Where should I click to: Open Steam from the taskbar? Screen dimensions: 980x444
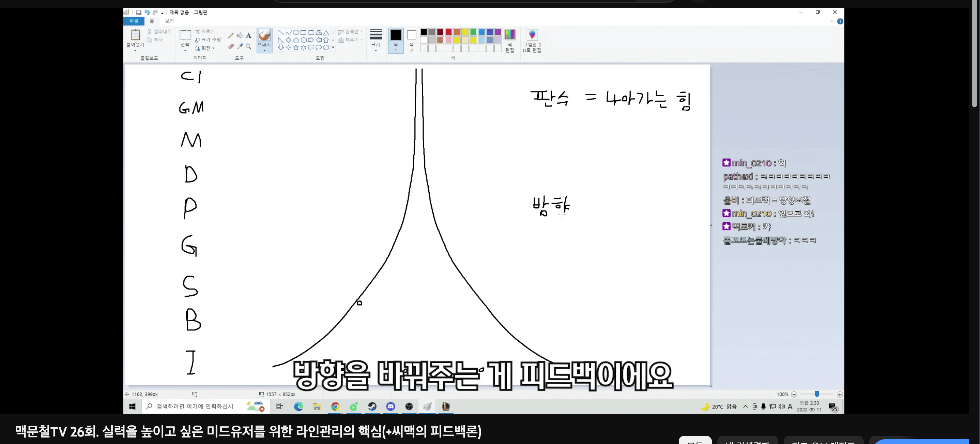coord(372,407)
